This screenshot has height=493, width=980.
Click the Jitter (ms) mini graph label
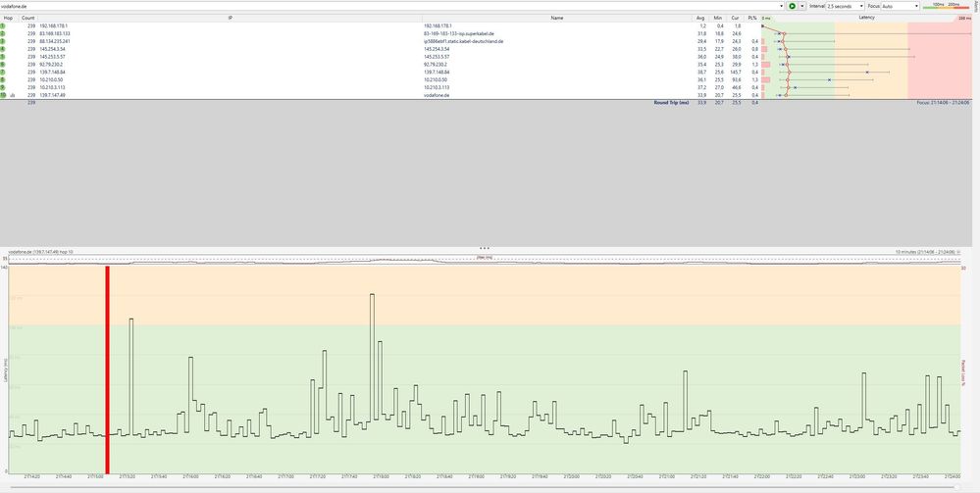485,257
